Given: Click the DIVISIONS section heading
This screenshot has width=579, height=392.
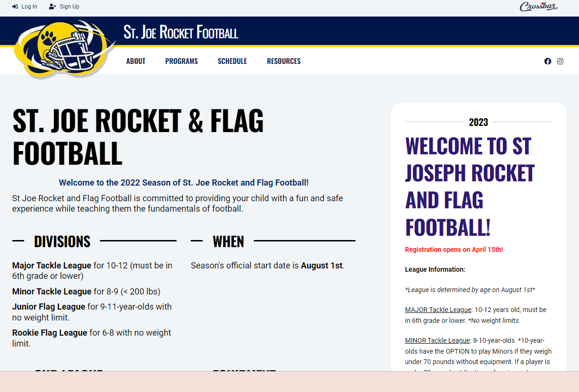Looking at the screenshot, I should click(62, 241).
